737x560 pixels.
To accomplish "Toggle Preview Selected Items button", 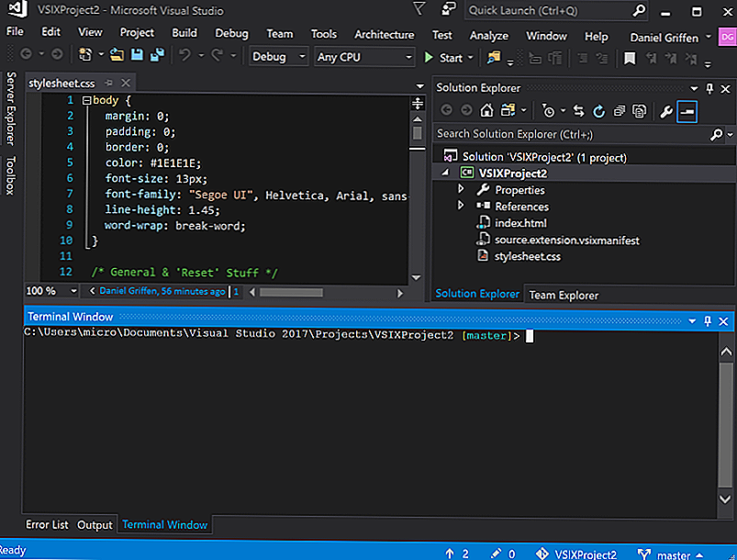I will 687,111.
